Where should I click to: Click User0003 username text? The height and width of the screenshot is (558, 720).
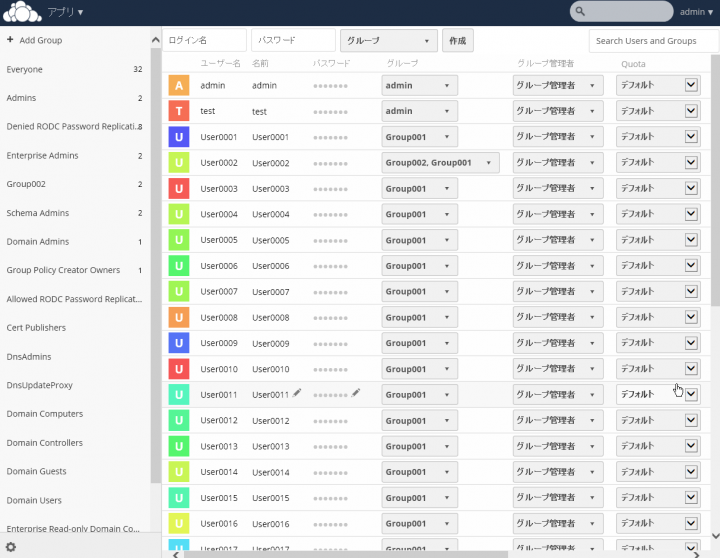(219, 189)
